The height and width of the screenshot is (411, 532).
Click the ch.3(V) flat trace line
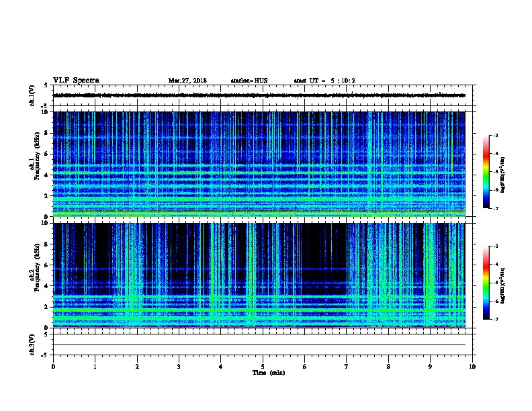tap(259, 345)
